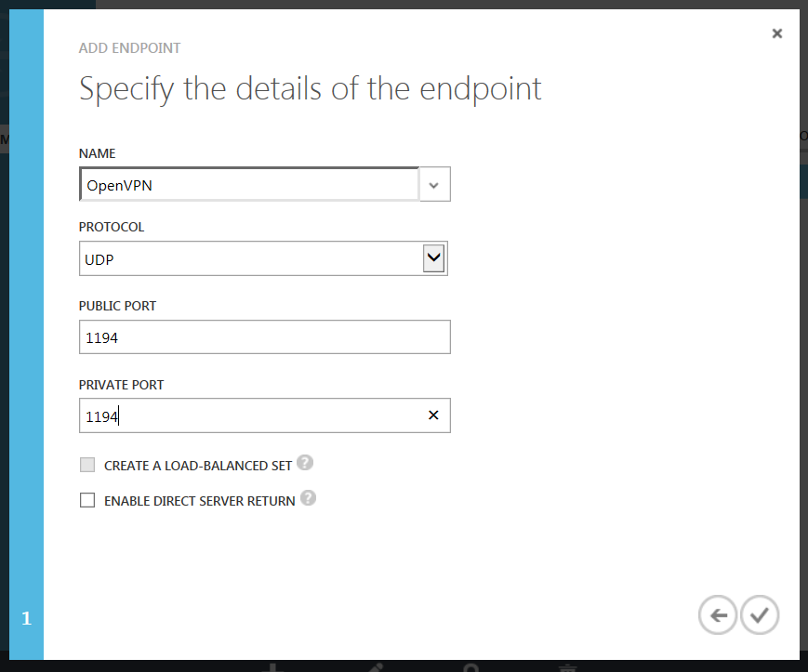Clear the Private Port field with X
Viewport: 808px width, 672px height.
click(x=432, y=415)
